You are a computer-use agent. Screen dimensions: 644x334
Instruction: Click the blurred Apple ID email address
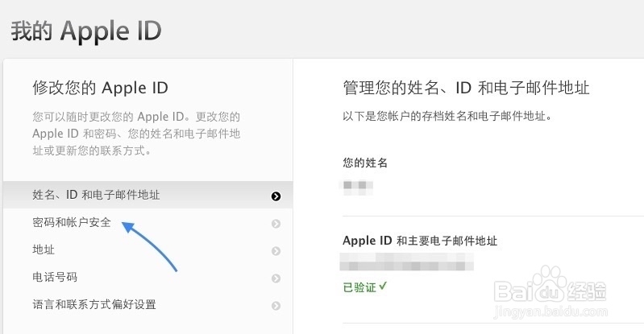coord(406,262)
